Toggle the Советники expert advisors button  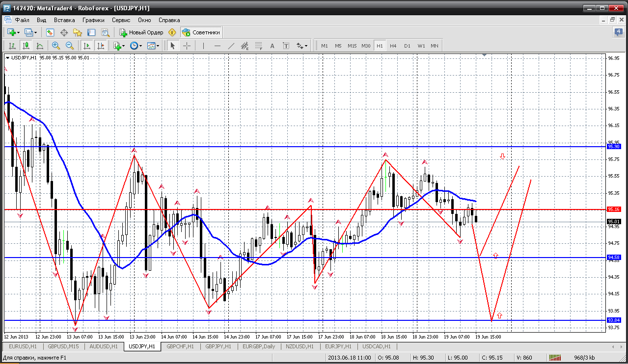pyautogui.click(x=201, y=32)
